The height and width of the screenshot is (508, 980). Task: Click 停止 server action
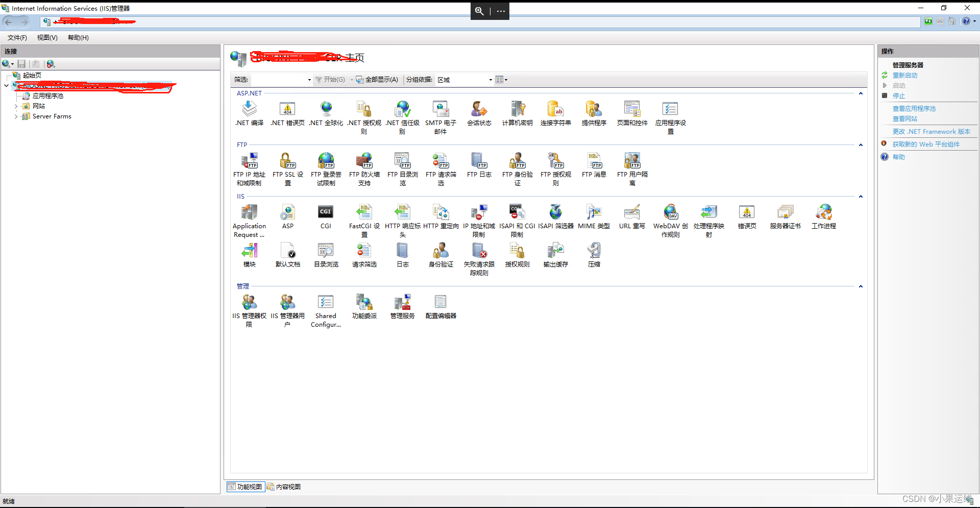tap(898, 96)
